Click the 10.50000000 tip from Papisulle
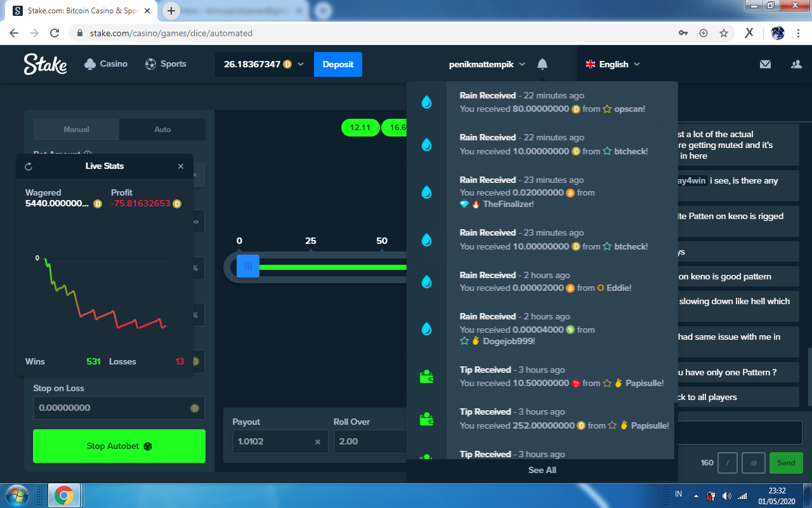The height and width of the screenshot is (508, 812). point(541,377)
